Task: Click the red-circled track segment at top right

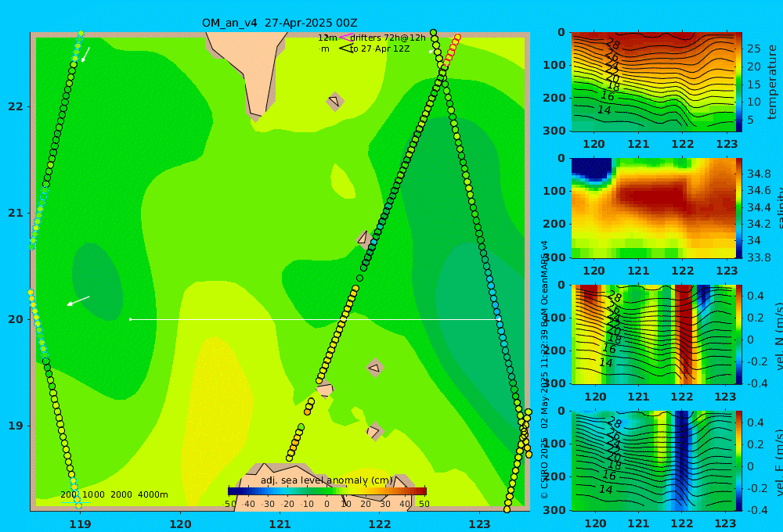Action: point(452,51)
